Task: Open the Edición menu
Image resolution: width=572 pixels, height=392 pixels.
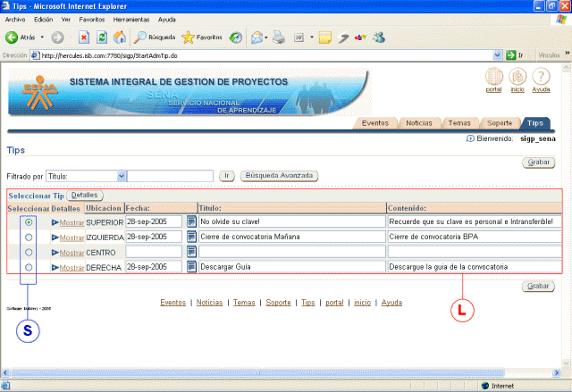Action: pos(44,20)
